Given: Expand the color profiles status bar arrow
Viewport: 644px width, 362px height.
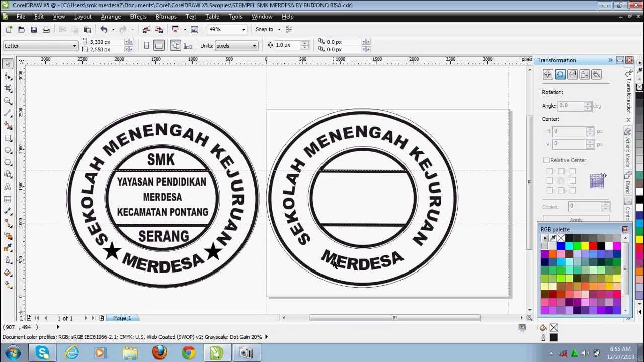Looking at the screenshot, I should click(x=266, y=337).
